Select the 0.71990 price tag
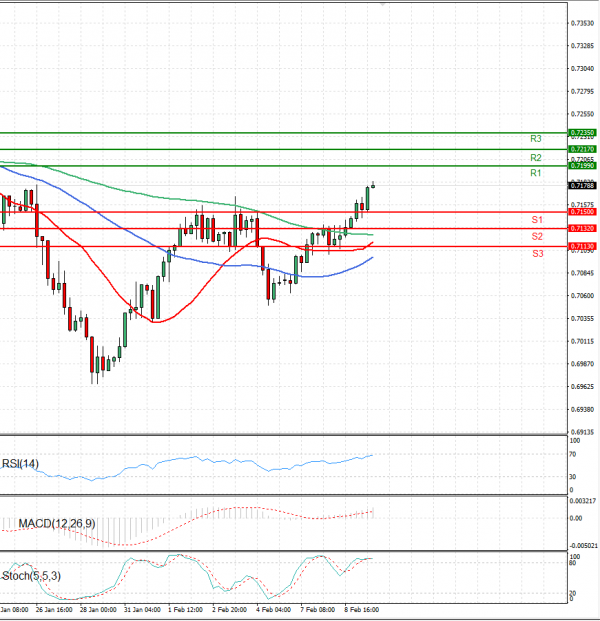Viewport: 600px width, 621px height. pos(582,166)
